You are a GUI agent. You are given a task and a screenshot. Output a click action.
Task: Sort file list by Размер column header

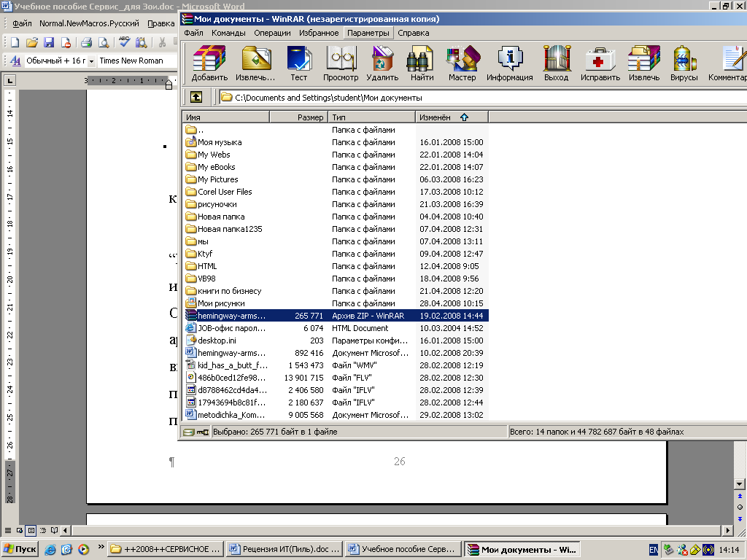coord(298,117)
